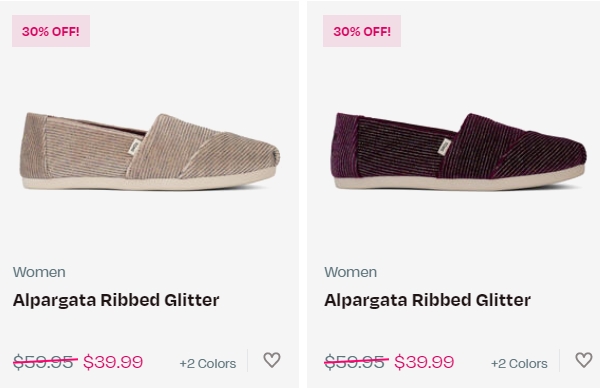The height and width of the screenshot is (388, 600).
Task: Open the beige Alpargata Ribbed Glitter shoe image
Action: click(x=150, y=151)
